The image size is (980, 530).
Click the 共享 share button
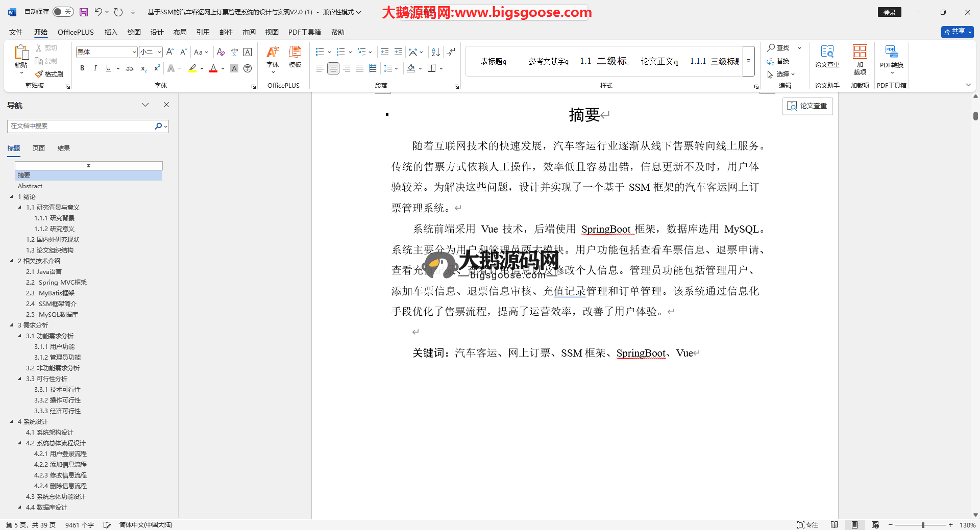(x=957, y=32)
